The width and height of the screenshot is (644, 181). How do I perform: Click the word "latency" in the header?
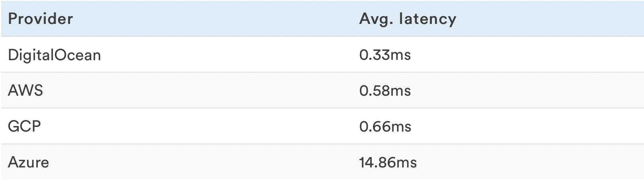(x=428, y=19)
